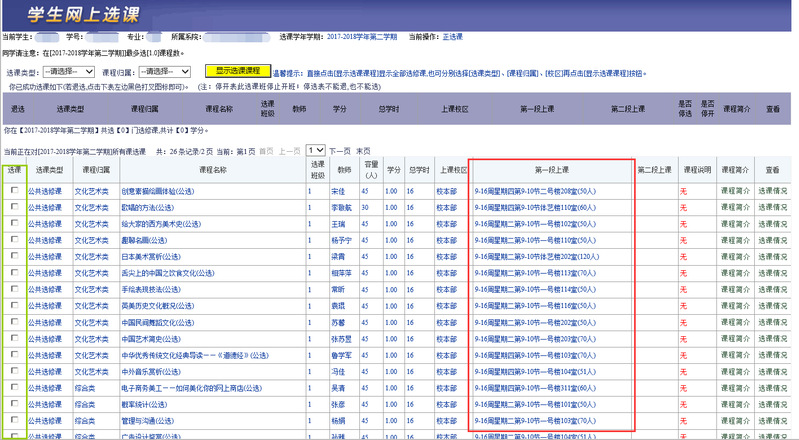This screenshot has height=440, width=799.
Task: Select checkbox beside 给大家的西方美术史
Action: pyautogui.click(x=14, y=222)
